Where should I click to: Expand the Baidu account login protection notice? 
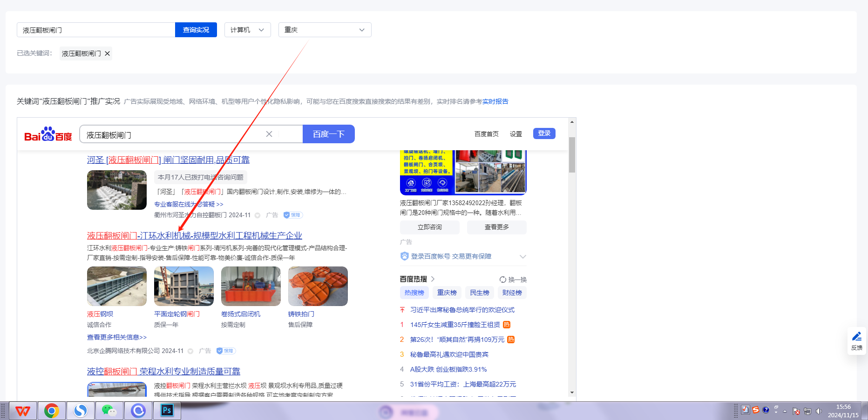click(522, 257)
